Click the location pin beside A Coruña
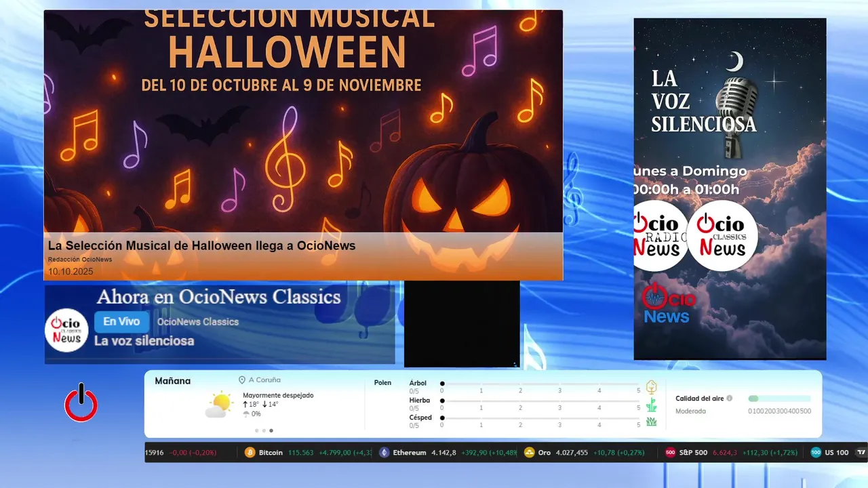 click(241, 380)
